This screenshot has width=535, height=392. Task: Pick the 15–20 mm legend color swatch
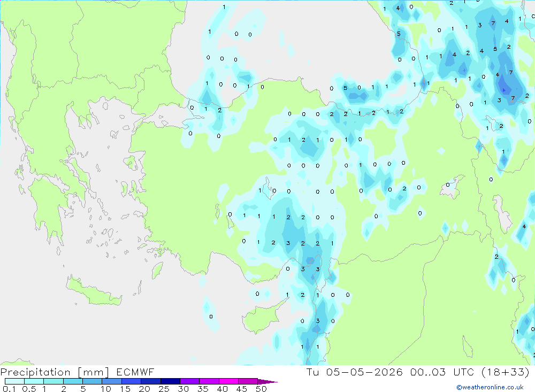tap(132, 381)
